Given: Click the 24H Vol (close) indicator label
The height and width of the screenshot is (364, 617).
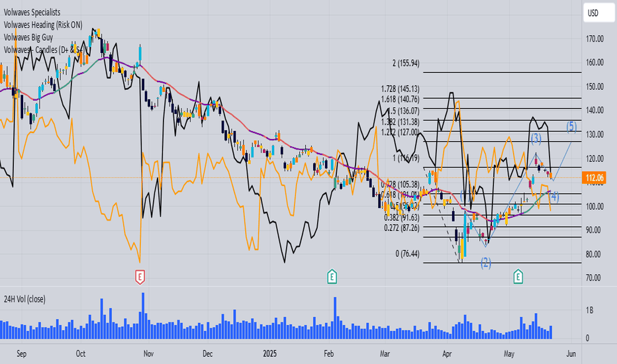Looking at the screenshot, I should pyautogui.click(x=24, y=299).
